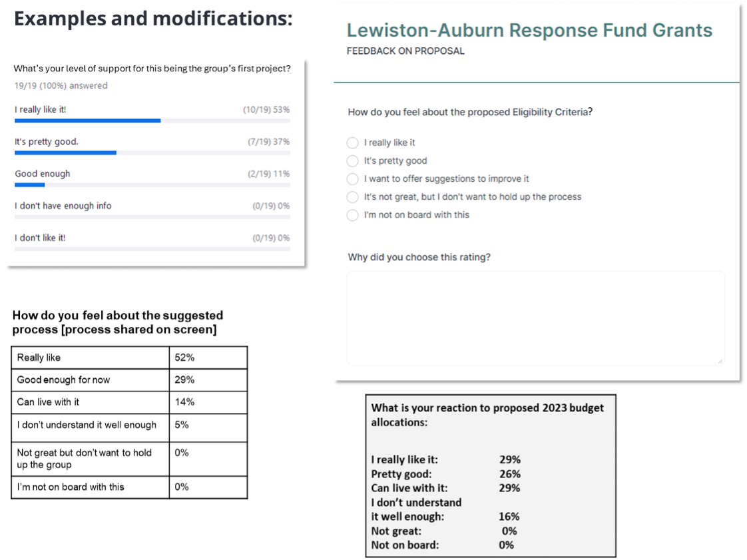Screen dimensions: 747x560
Task: Click the "Examples and modifications:" heading
Action: point(154,19)
